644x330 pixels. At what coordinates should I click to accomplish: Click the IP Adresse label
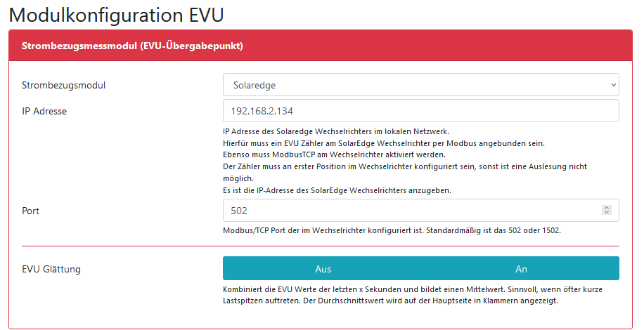(x=44, y=111)
